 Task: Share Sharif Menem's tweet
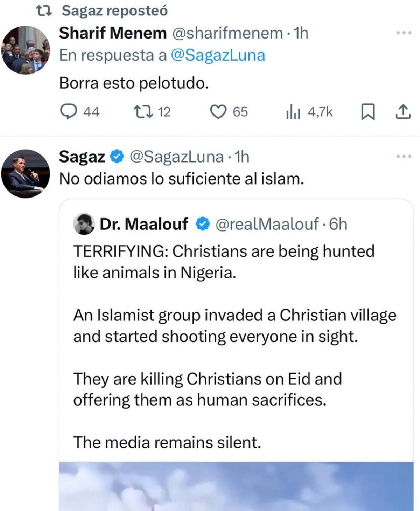pyautogui.click(x=403, y=112)
